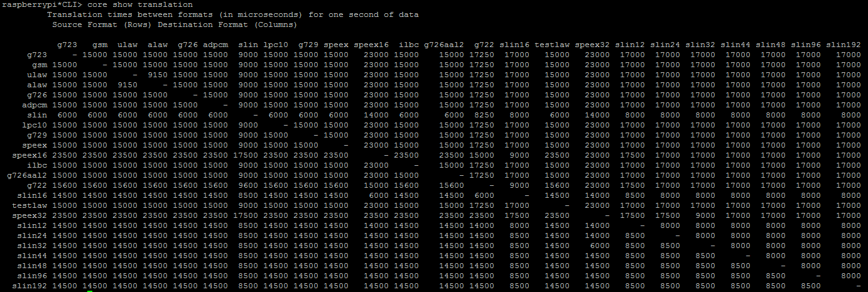
Task: Select the gsm row label
Action: 40,65
